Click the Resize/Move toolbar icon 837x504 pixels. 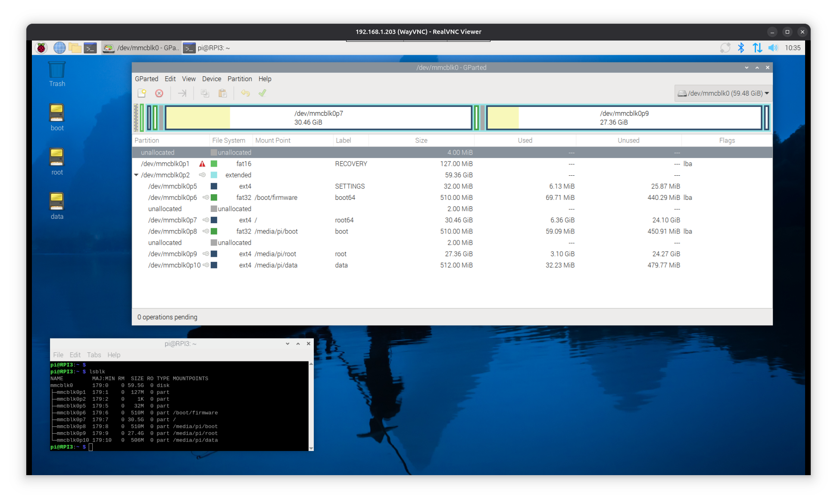(182, 93)
